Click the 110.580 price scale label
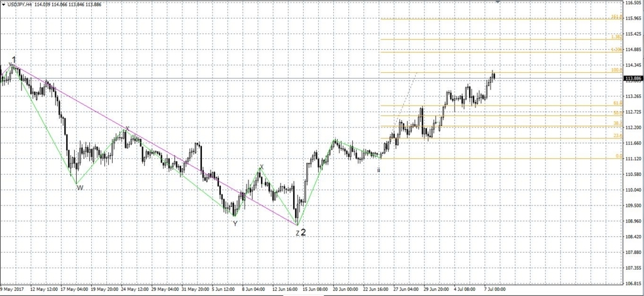 tap(634, 175)
